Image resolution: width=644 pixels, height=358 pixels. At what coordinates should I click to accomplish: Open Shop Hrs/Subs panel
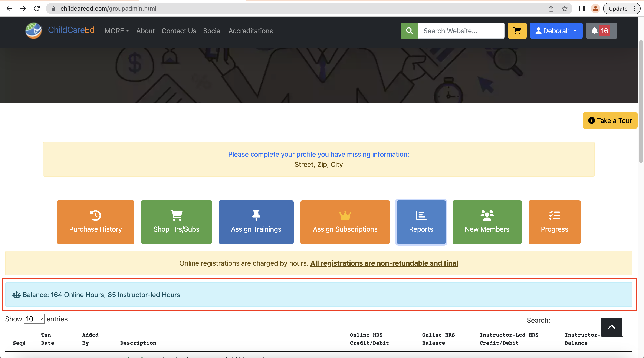(x=176, y=222)
